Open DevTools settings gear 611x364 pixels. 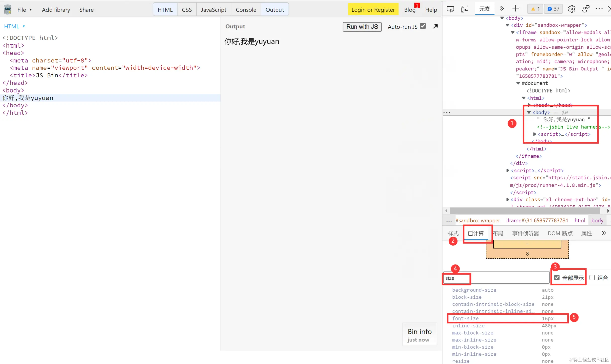(571, 9)
